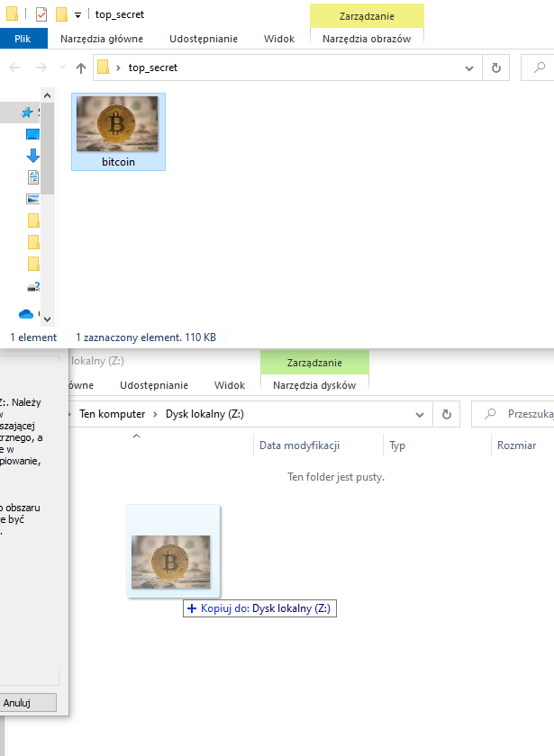The image size is (554, 756).
Task: Click the folder icon in top_secret address bar
Action: (103, 67)
